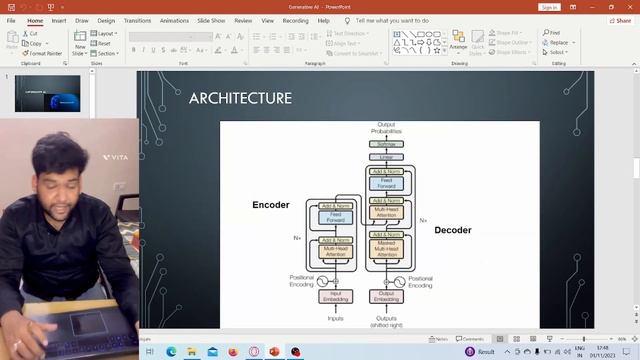Click the Cut button
Screen dimensions: 640x360
pyautogui.click(x=30, y=33)
